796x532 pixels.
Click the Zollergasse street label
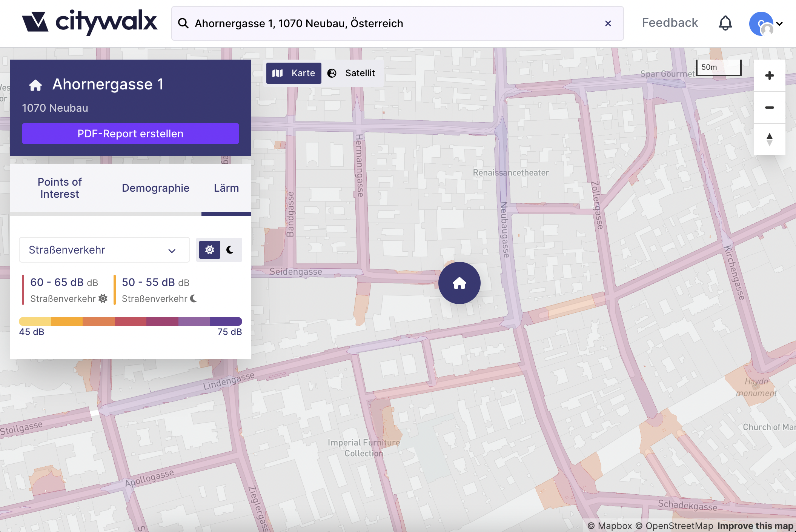(597, 205)
